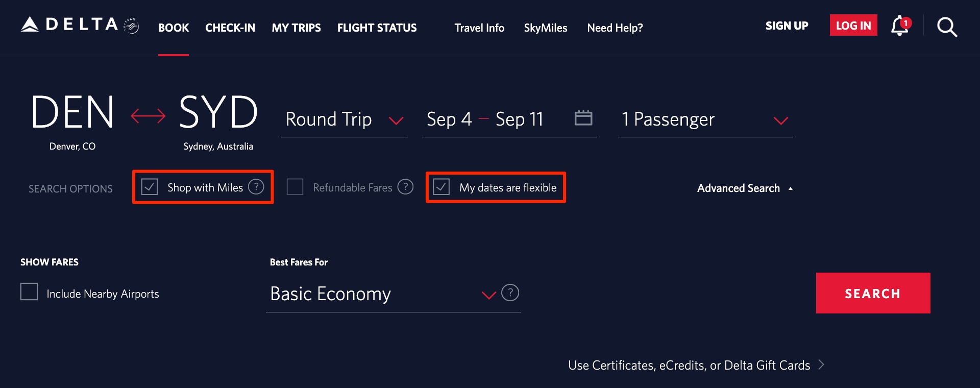The height and width of the screenshot is (388, 980).
Task: Click the Use Certificates, eCredits link
Action: tap(689, 365)
